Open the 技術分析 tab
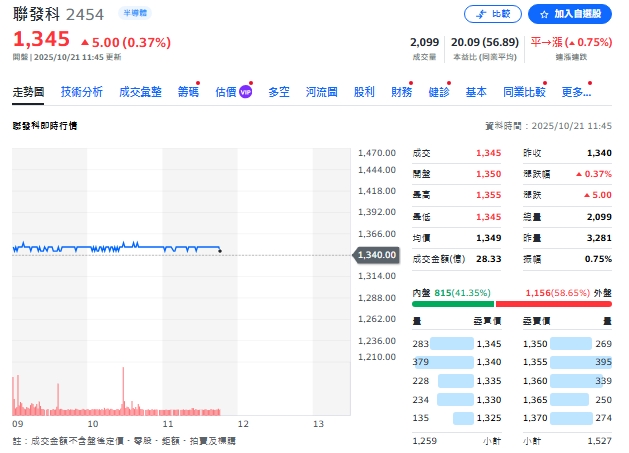The height and width of the screenshot is (453, 629). tap(81, 92)
